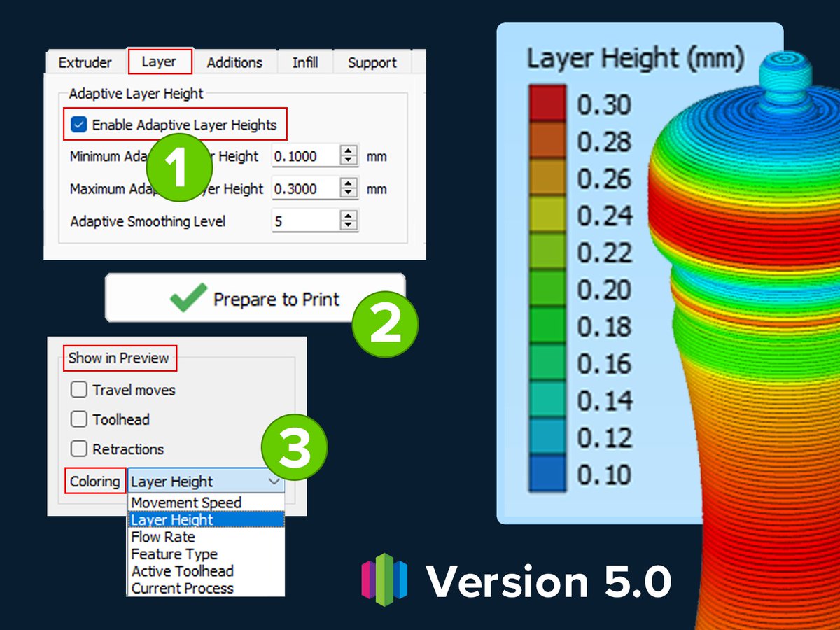Click the 0.12 legend value
Image resolution: width=840 pixels, height=630 pixels.
(x=604, y=437)
